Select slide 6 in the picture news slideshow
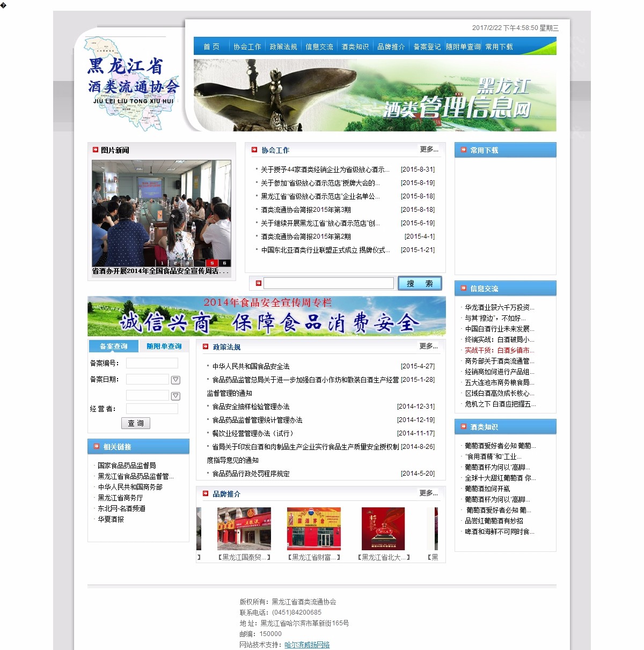 (x=224, y=263)
